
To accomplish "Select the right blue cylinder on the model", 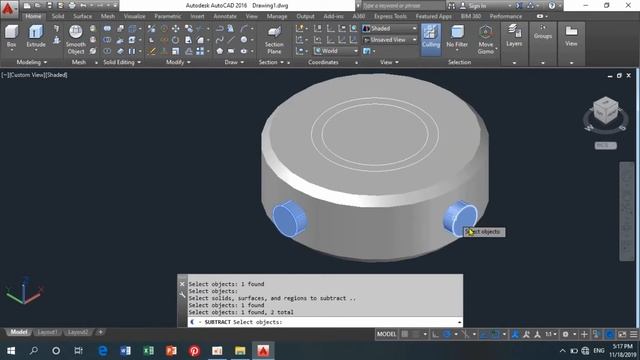I will (460, 218).
